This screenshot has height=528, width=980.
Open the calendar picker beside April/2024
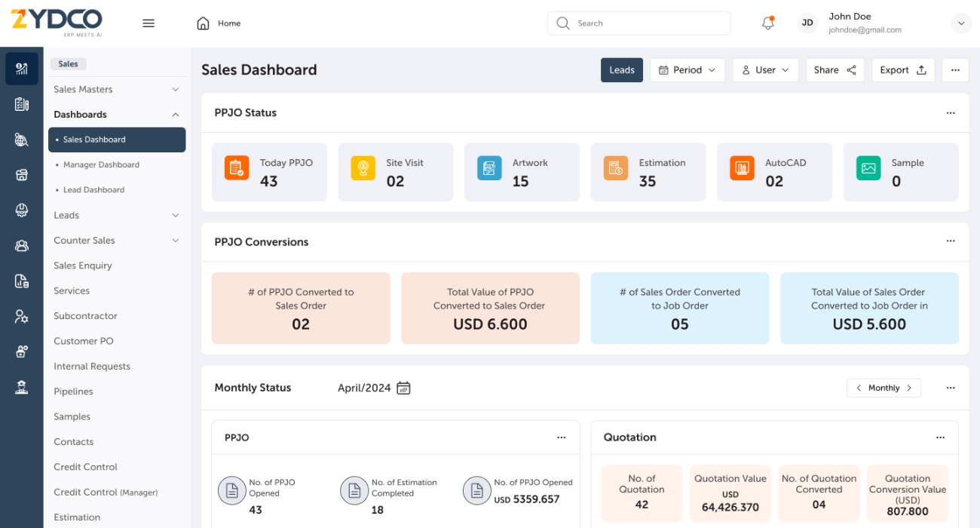click(404, 388)
